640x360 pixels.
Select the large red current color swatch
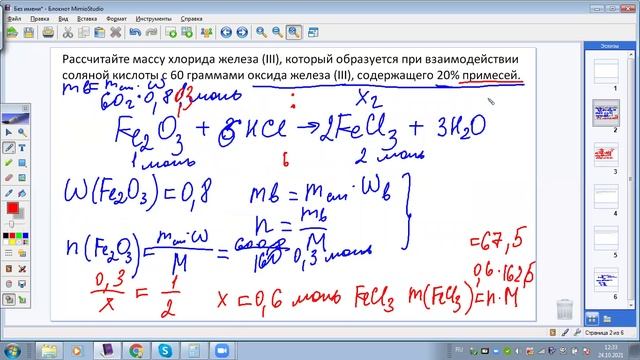click(x=13, y=208)
